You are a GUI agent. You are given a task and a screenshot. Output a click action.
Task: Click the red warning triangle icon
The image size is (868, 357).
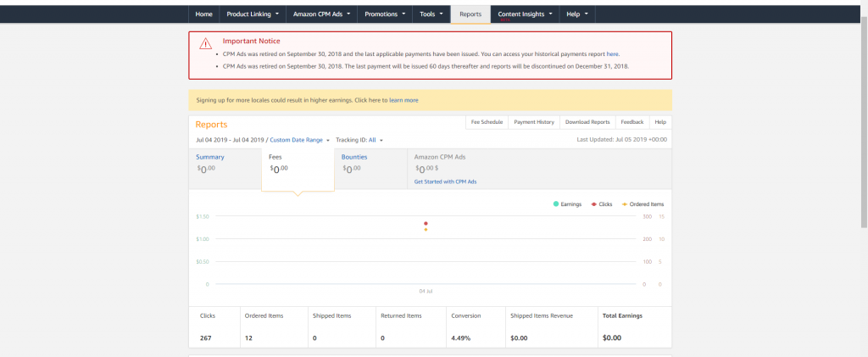click(206, 44)
